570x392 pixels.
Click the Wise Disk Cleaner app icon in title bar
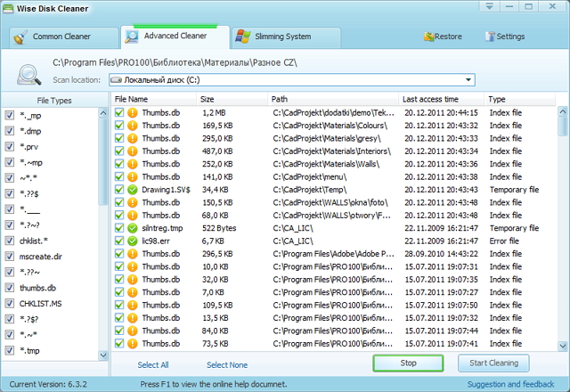[x=8, y=8]
